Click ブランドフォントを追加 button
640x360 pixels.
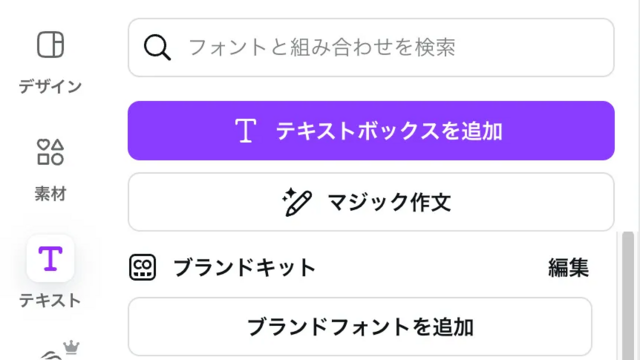click(x=360, y=327)
